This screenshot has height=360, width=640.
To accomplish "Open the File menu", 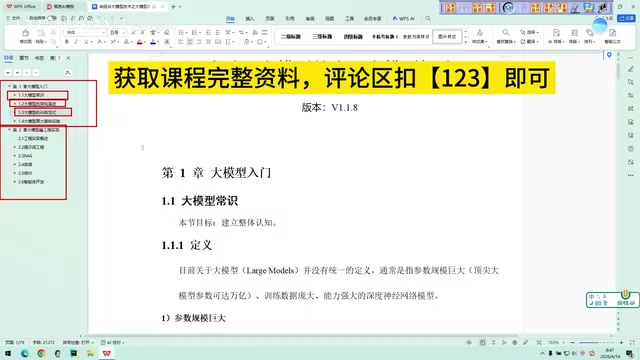I will (13, 18).
